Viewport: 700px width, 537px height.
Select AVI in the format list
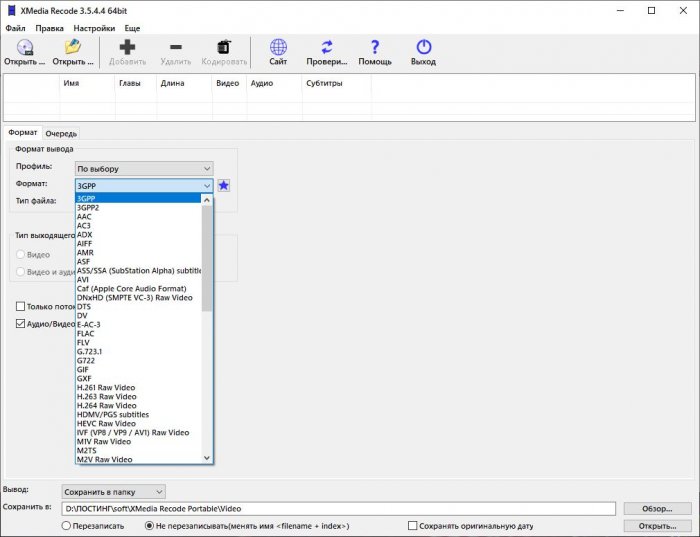point(138,279)
